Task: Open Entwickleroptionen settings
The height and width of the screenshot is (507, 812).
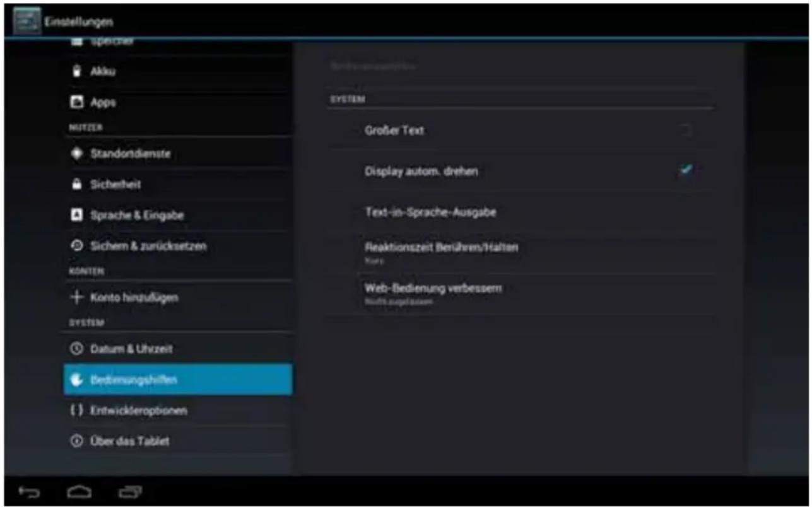Action: (x=178, y=411)
